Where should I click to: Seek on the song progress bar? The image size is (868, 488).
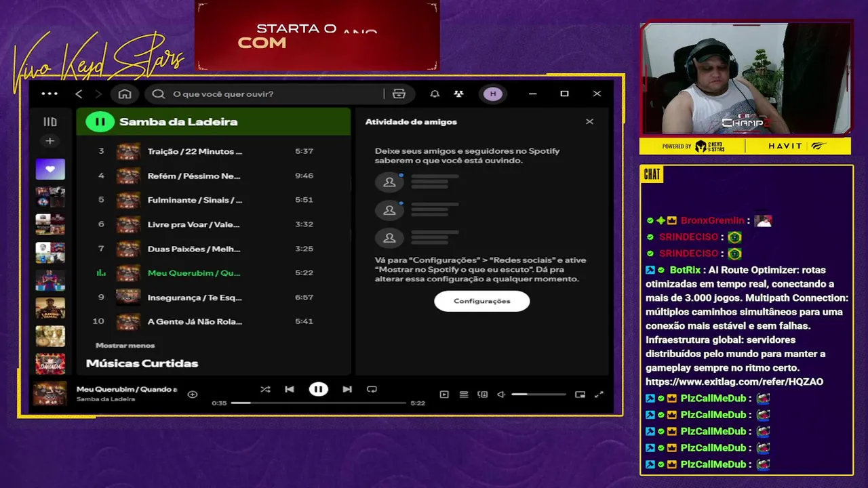[x=319, y=403]
